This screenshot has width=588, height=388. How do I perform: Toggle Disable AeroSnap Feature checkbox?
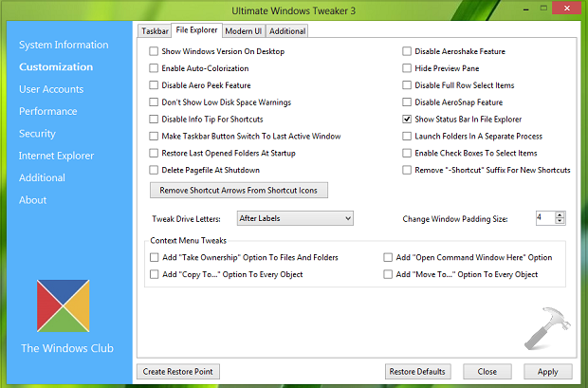407,102
